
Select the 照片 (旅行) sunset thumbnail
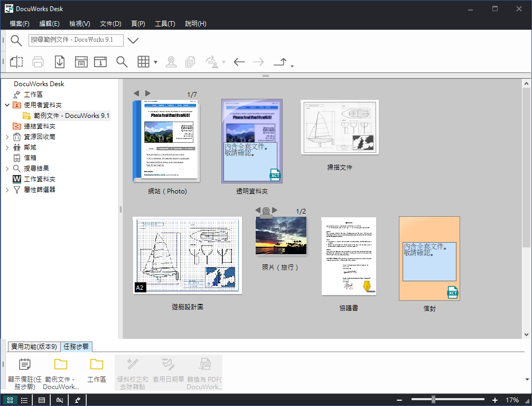pos(281,236)
